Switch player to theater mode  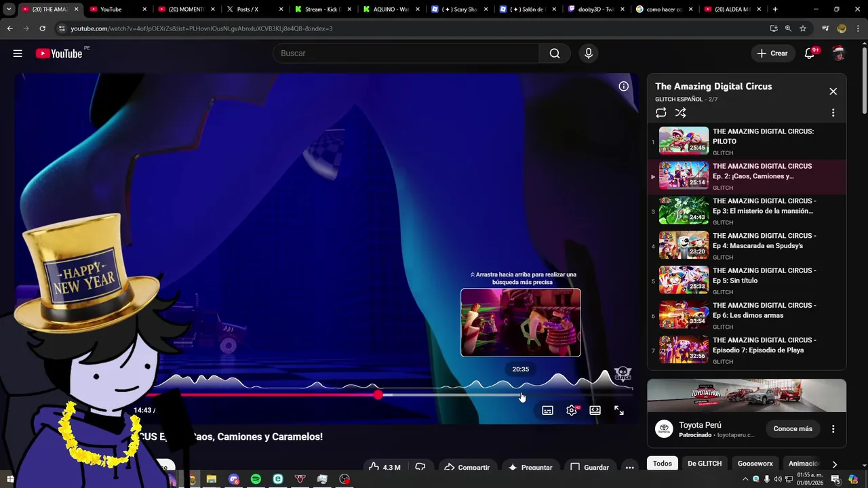(x=595, y=411)
